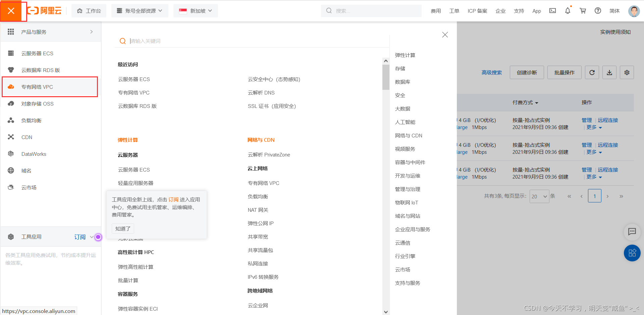This screenshot has width=644, height=315.
Task: Open the cloud marketplace sidebar icon
Action: (x=11, y=187)
